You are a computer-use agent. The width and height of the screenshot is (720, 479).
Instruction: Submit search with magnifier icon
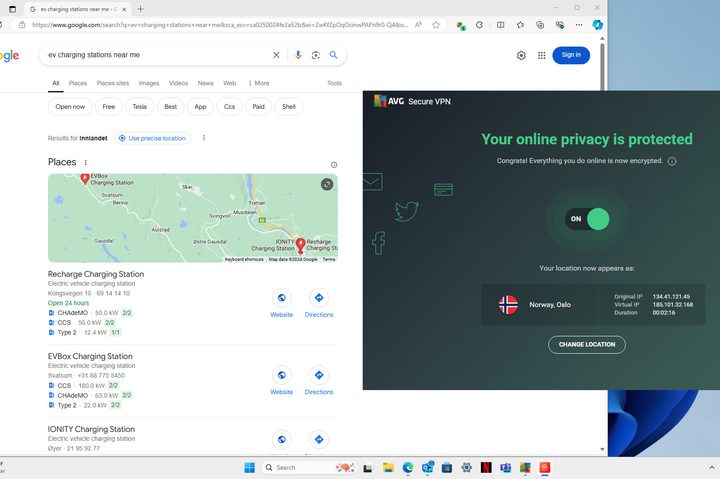click(334, 55)
